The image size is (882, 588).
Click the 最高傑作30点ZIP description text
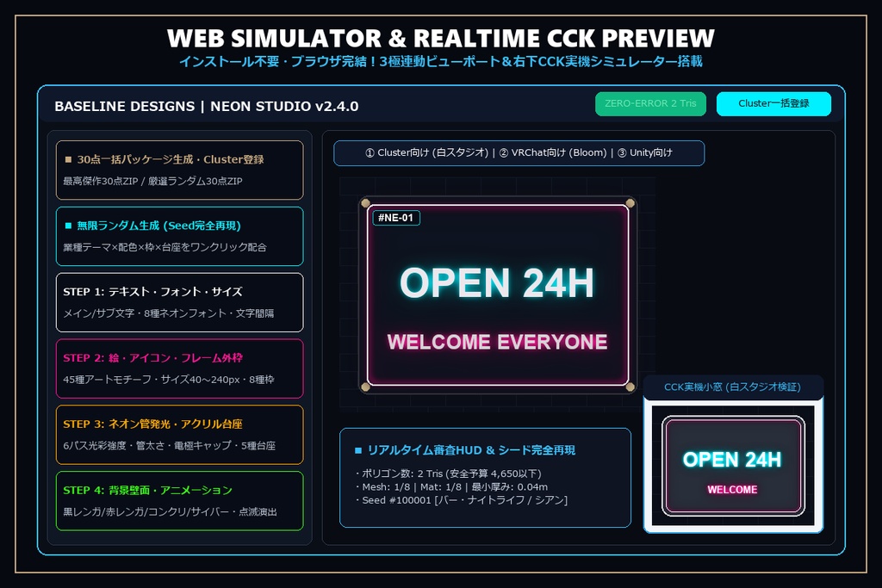pyautogui.click(x=152, y=181)
